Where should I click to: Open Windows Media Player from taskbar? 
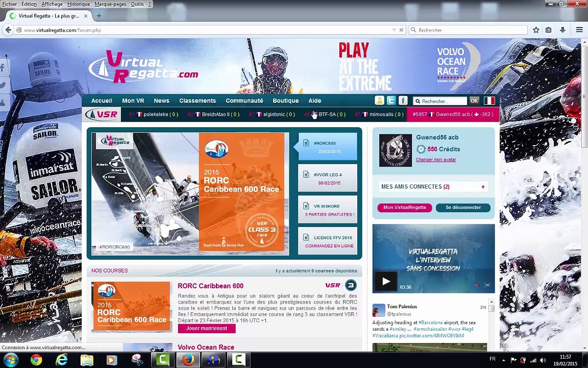112,360
